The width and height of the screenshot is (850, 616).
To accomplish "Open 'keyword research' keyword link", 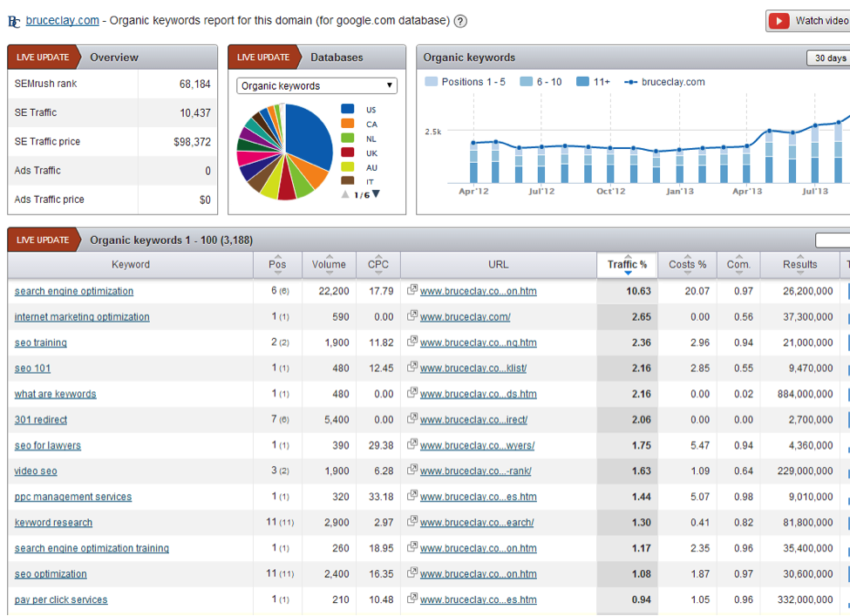I will point(53,523).
